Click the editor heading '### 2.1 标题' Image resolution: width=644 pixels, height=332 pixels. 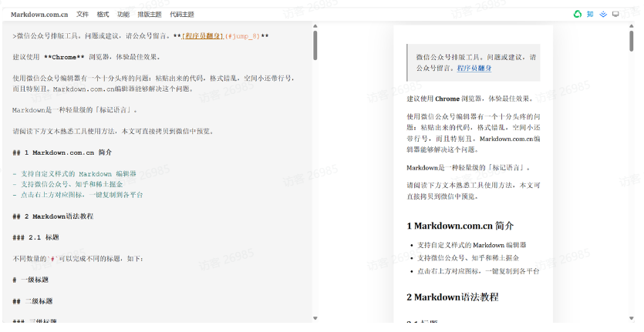point(35,237)
